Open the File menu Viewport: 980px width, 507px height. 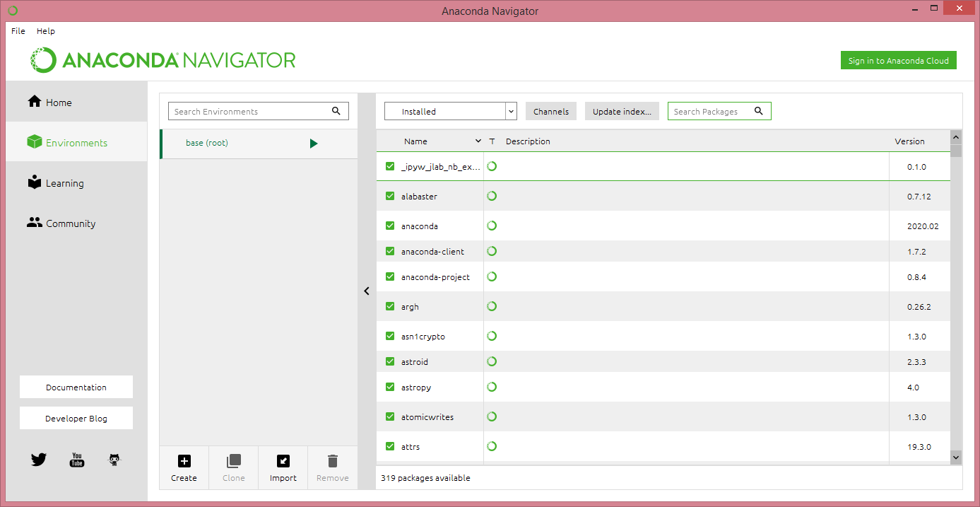pos(18,31)
